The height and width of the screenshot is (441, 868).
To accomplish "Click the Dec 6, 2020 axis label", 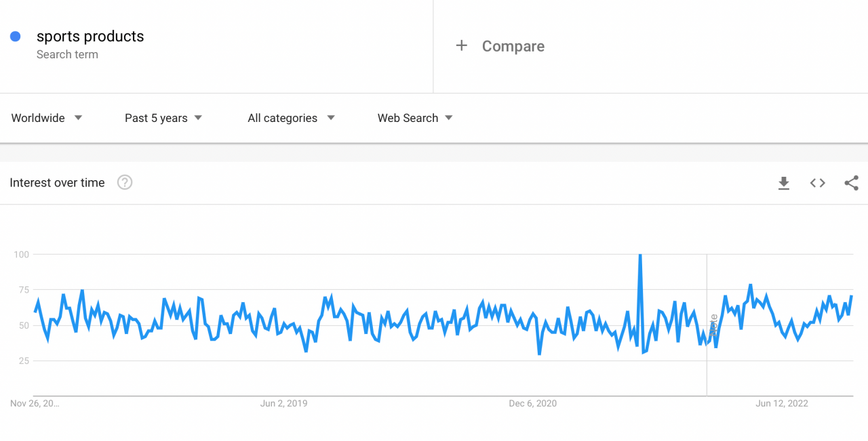I will click(533, 403).
